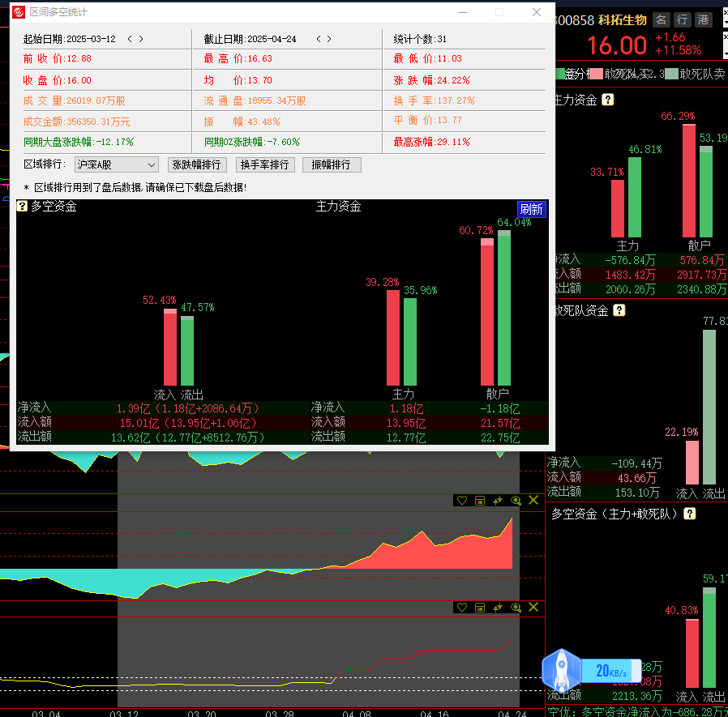Screen dimensions: 728x717
Task: Click up-down arrows icon on lower indicator toolbar
Action: (x=498, y=607)
